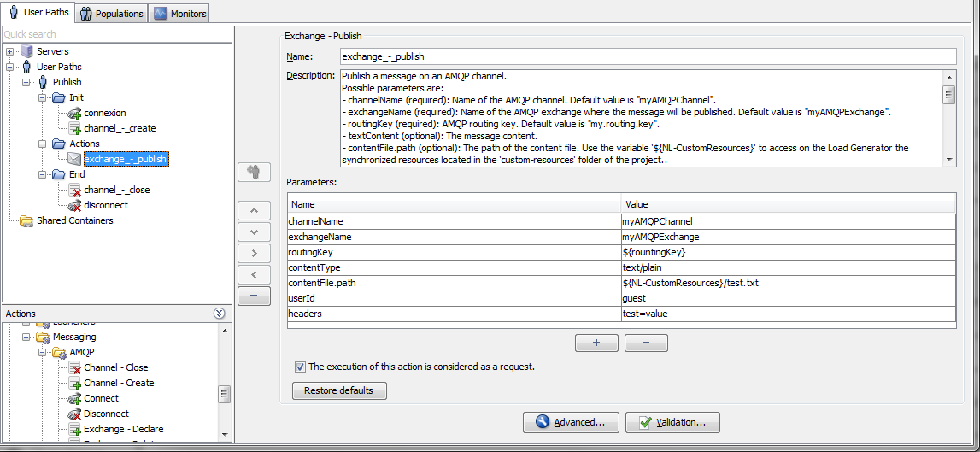Expand the Servers tree node
This screenshot has height=452, width=980.
(x=10, y=51)
